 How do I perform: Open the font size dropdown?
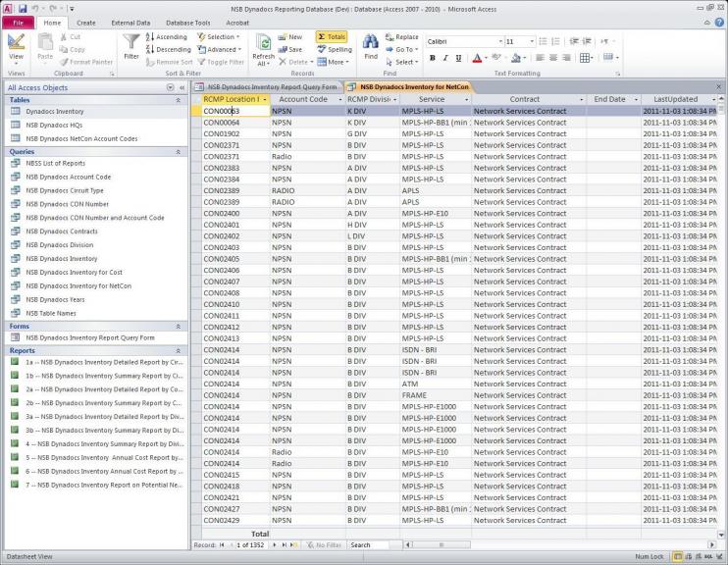pos(532,41)
